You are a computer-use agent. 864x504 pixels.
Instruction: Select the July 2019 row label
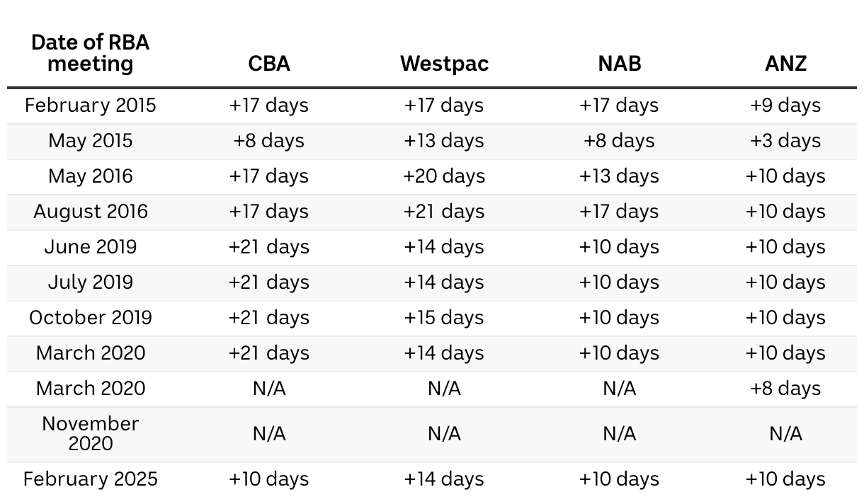91,282
